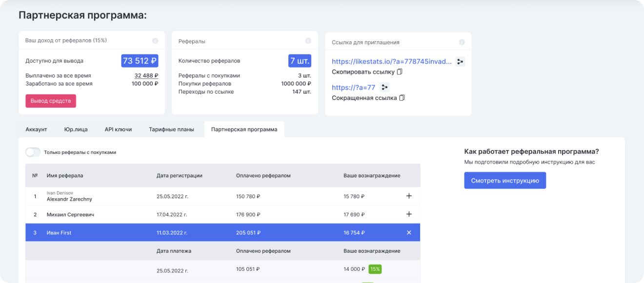This screenshot has height=283, width=644.
Task: Click share icon next to shortened link
Action: tap(385, 87)
